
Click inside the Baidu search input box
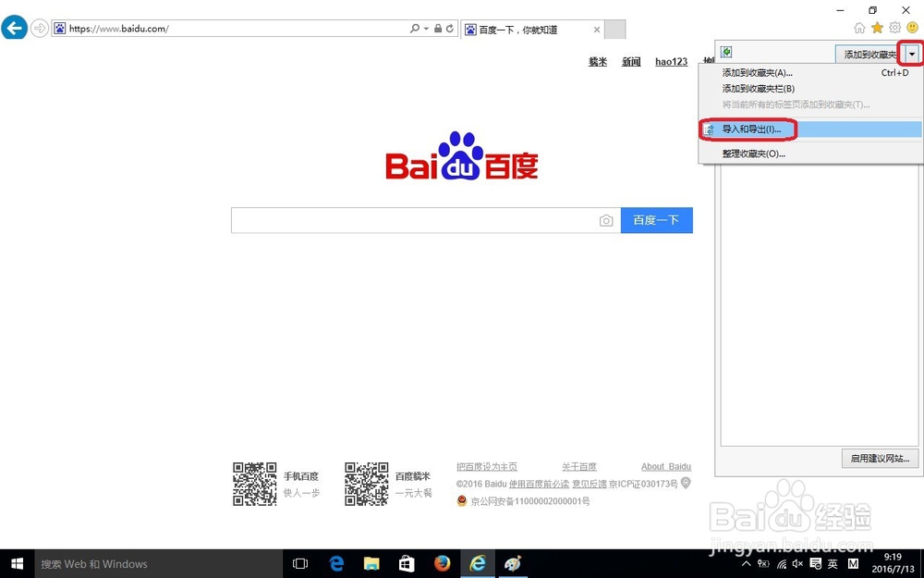[415, 220]
